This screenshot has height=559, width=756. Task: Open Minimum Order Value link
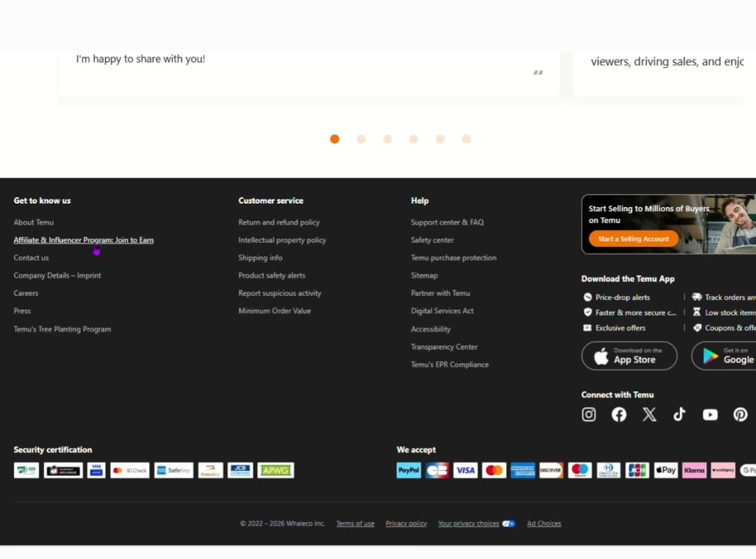pyautogui.click(x=275, y=311)
